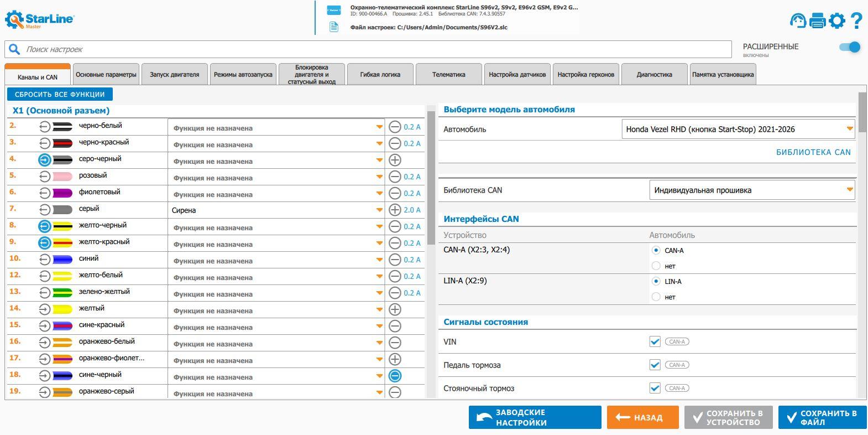Image resolution: width=868 pixels, height=435 pixels.
Task: Click the Поиск настроек search field
Action: pyautogui.click(x=368, y=49)
